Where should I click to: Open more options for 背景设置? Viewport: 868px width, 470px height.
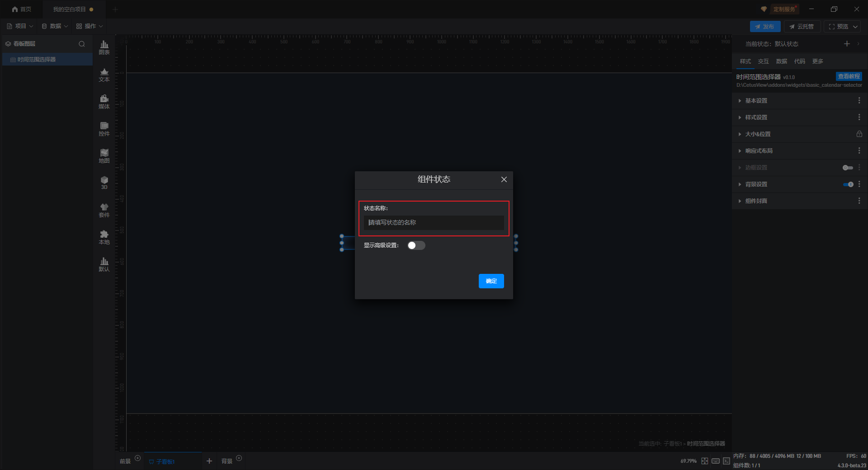pyautogui.click(x=859, y=184)
